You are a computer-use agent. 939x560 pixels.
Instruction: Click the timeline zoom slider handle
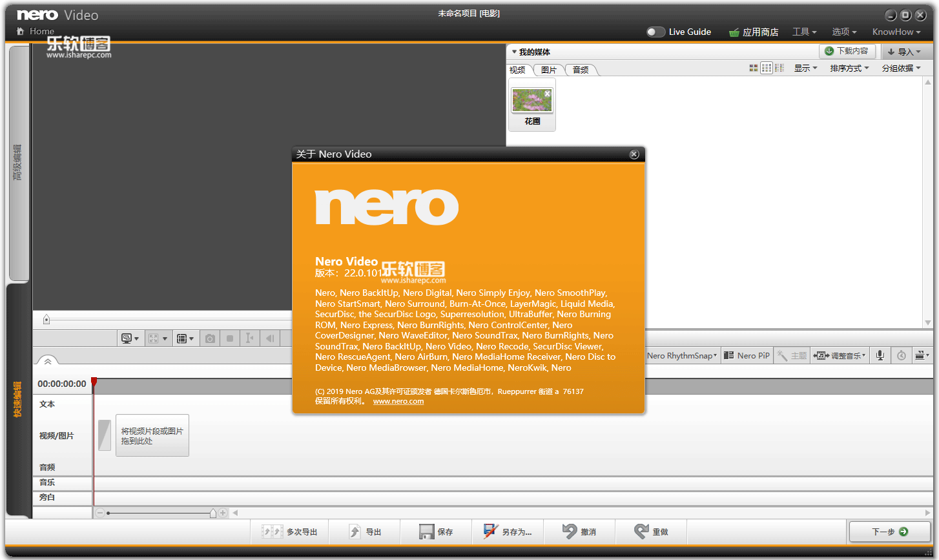click(x=213, y=513)
